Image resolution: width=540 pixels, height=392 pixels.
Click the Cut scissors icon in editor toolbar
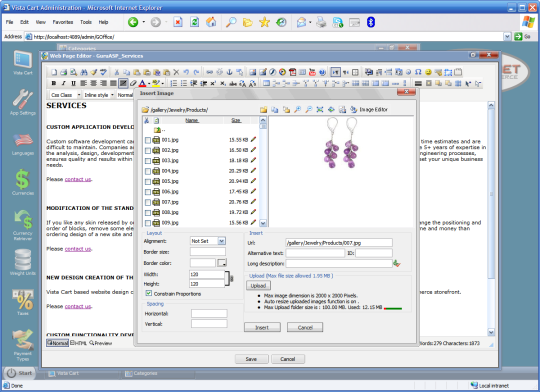point(117,72)
